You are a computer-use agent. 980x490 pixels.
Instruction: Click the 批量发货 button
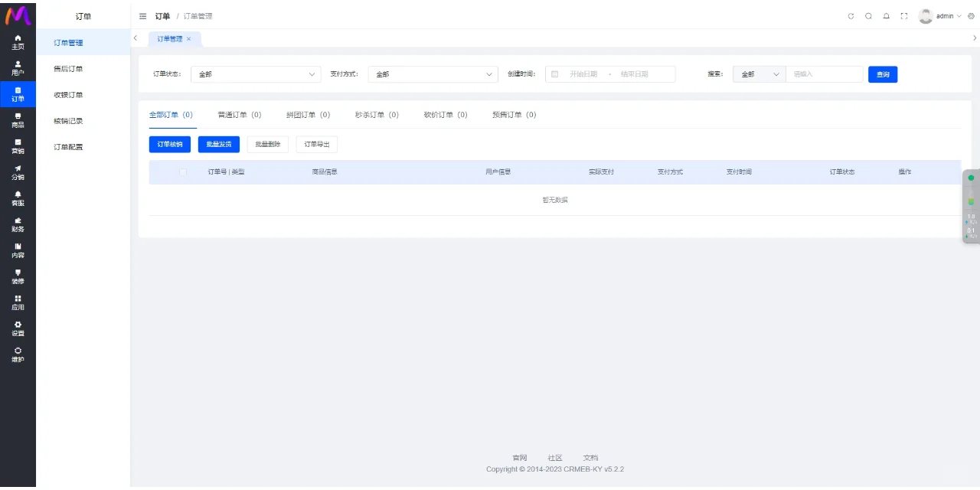218,144
